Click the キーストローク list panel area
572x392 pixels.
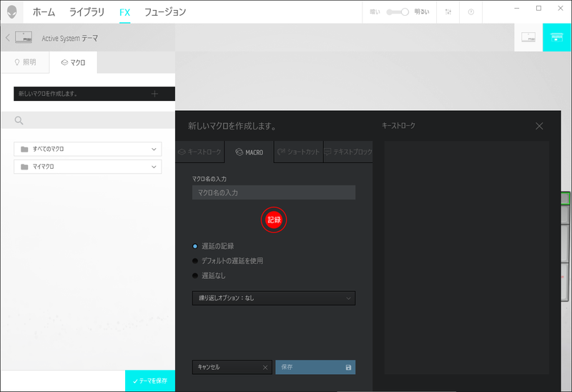(467, 258)
